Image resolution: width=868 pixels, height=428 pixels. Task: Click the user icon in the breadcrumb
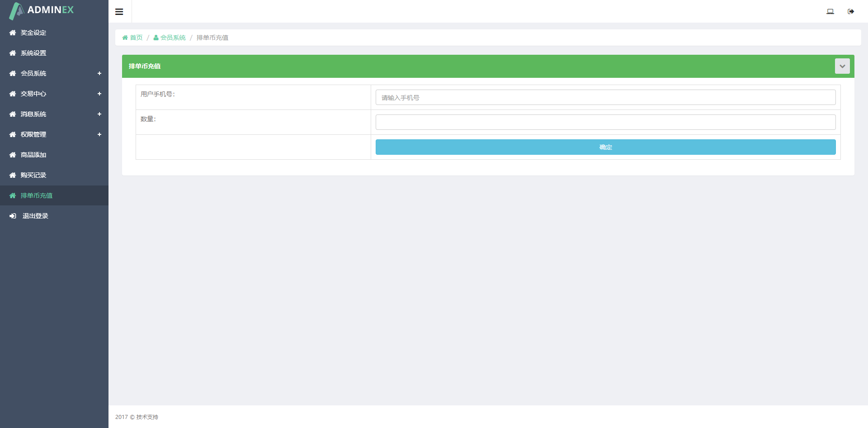(156, 38)
